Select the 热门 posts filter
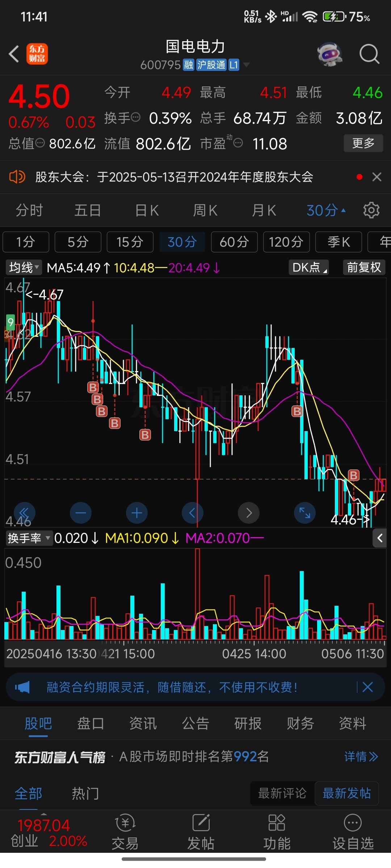This screenshot has height=868, width=391. point(85,793)
